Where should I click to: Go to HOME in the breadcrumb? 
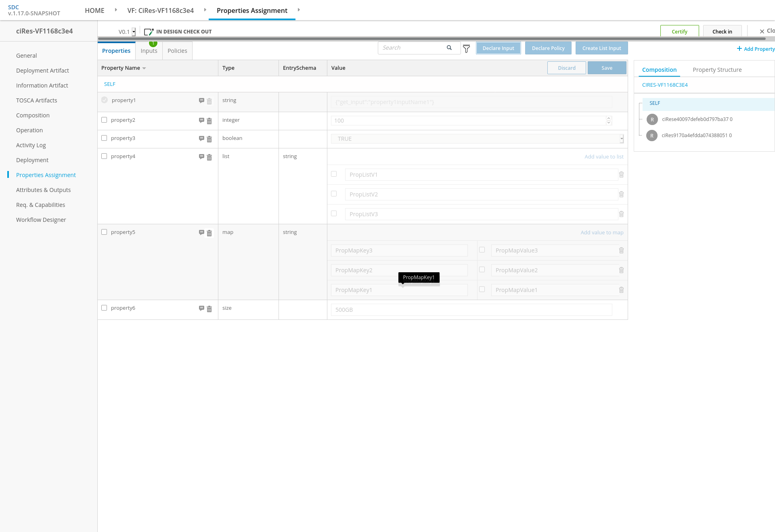[94, 10]
